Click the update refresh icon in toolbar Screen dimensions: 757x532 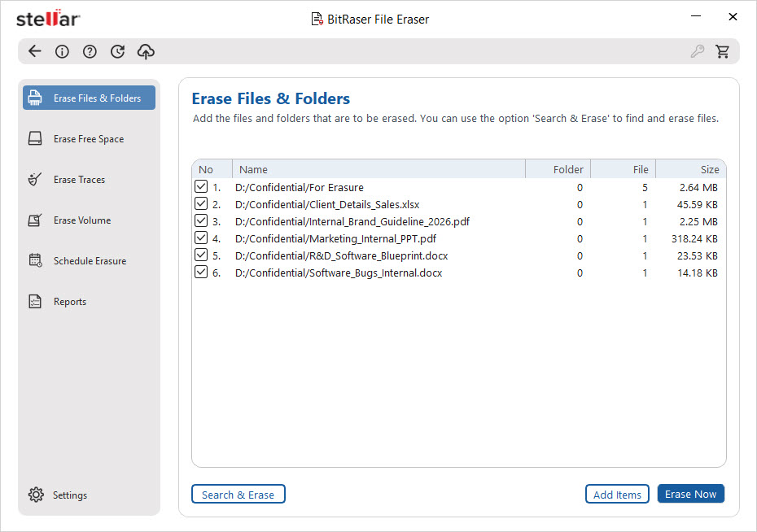tap(118, 51)
